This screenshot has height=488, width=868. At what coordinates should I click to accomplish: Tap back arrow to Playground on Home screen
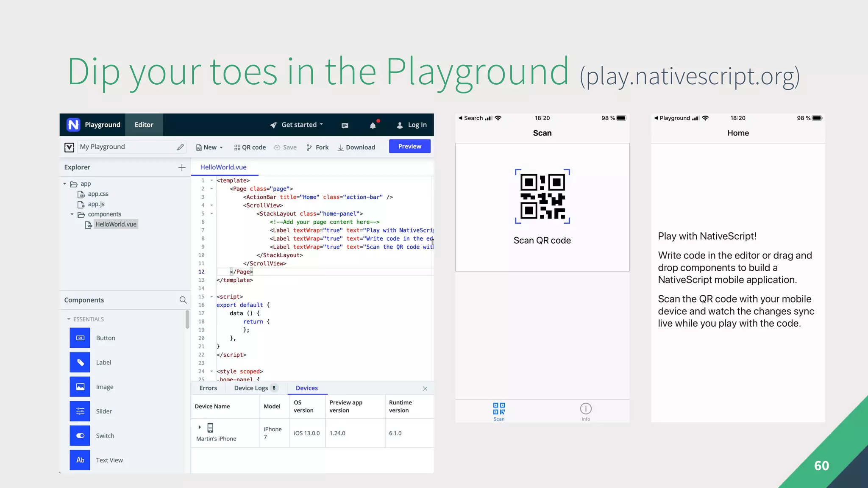(x=656, y=118)
